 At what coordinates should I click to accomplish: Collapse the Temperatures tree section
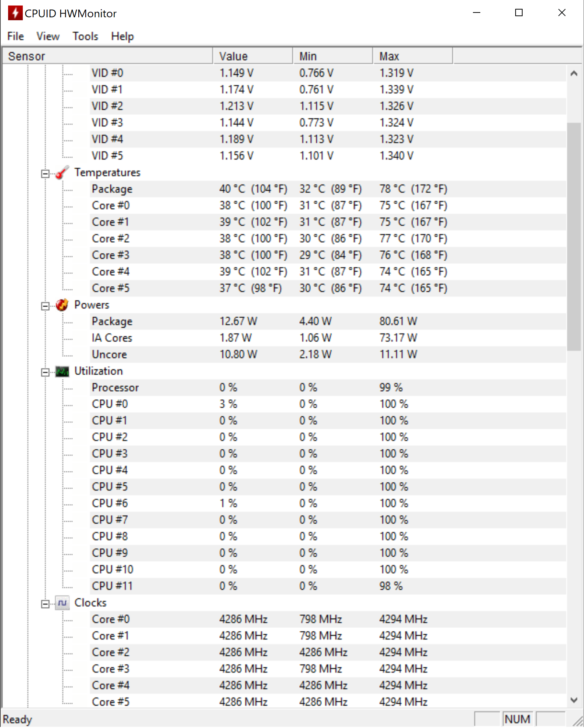[x=45, y=174]
